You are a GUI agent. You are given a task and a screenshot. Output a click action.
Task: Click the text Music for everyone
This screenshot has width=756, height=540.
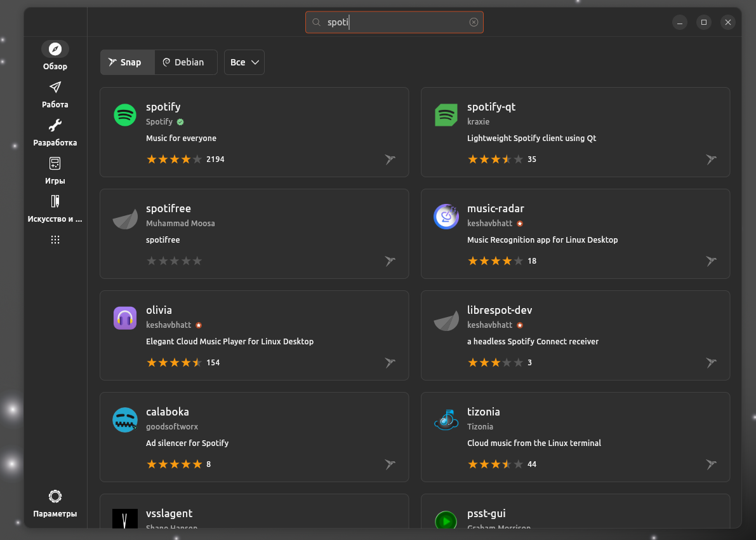coord(181,138)
